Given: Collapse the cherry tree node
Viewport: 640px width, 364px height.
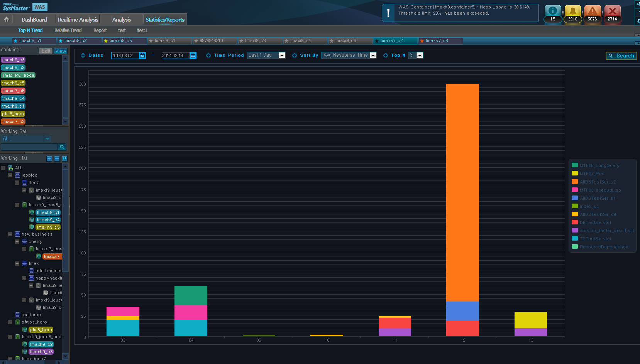Looking at the screenshot, I should pos(17,241).
